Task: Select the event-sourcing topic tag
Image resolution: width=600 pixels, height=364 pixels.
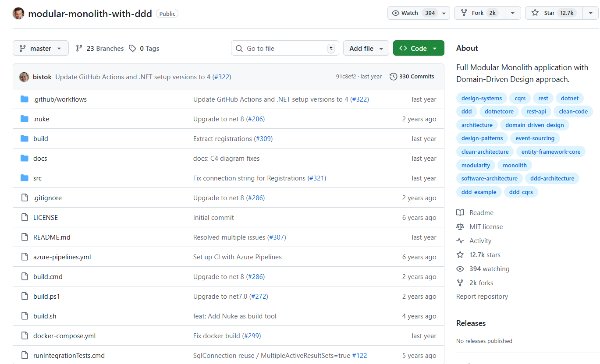Action: (x=535, y=138)
